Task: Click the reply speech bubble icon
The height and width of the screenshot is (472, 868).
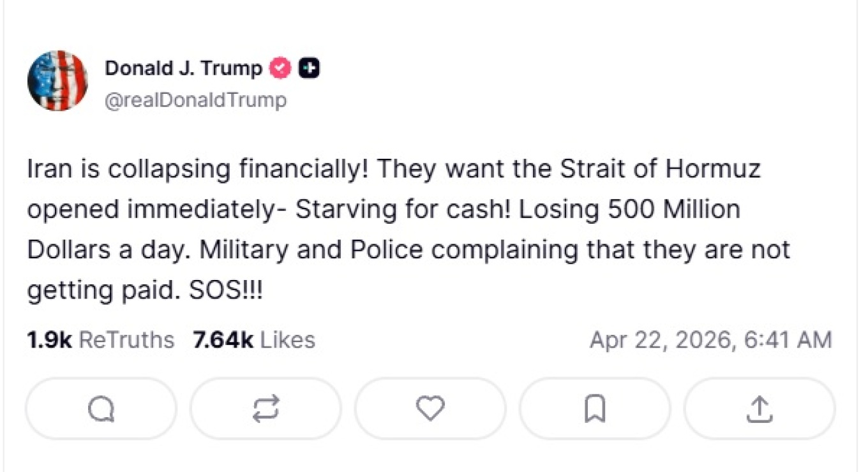Action: pyautogui.click(x=101, y=408)
